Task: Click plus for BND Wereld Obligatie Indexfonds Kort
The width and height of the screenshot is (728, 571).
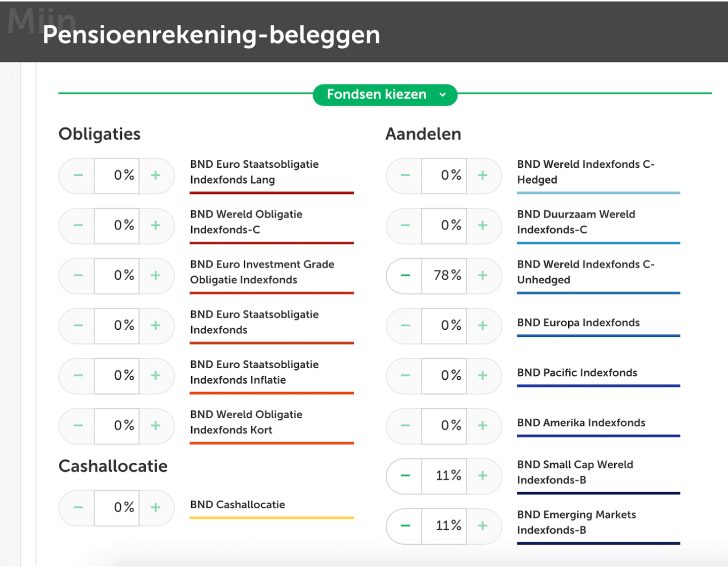Action: [156, 425]
